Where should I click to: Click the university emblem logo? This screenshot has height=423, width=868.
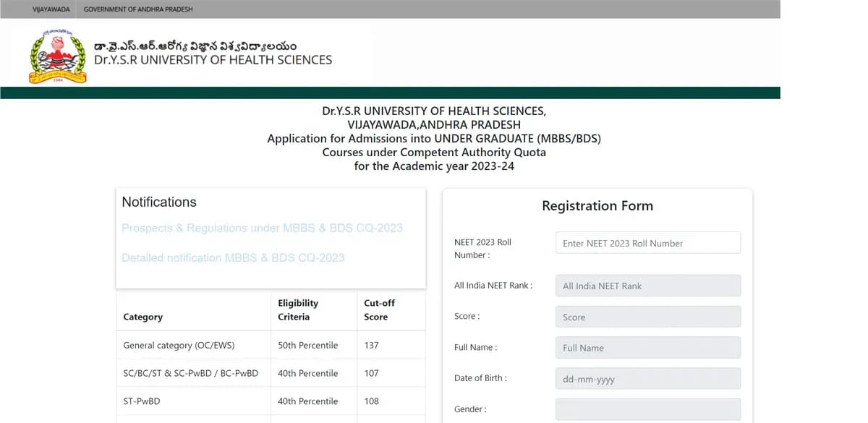click(x=57, y=56)
